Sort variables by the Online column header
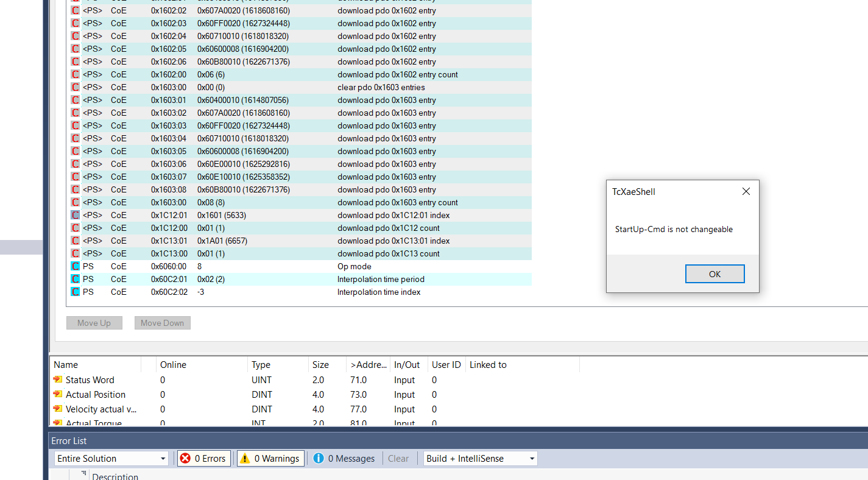The height and width of the screenshot is (480, 868). pos(173,365)
